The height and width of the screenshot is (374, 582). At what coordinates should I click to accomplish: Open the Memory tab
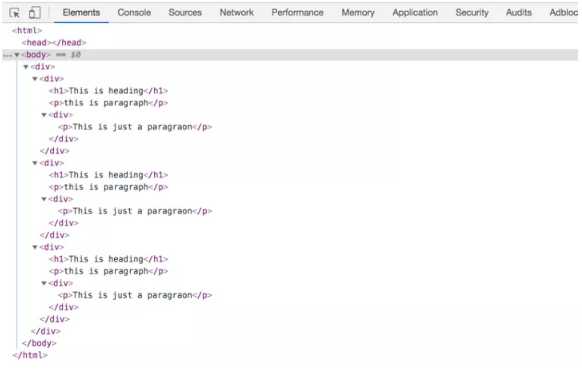click(358, 12)
